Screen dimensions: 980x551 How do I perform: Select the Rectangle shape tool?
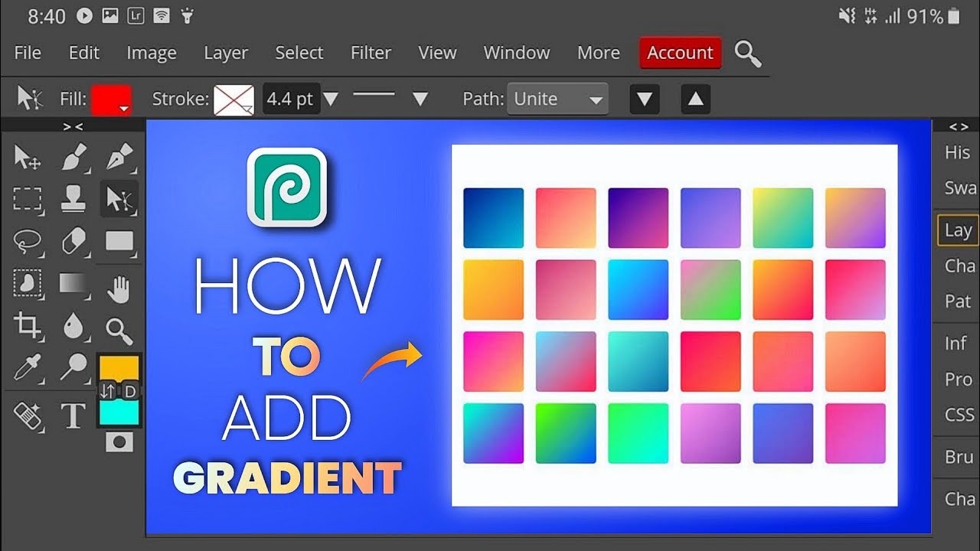pos(119,243)
